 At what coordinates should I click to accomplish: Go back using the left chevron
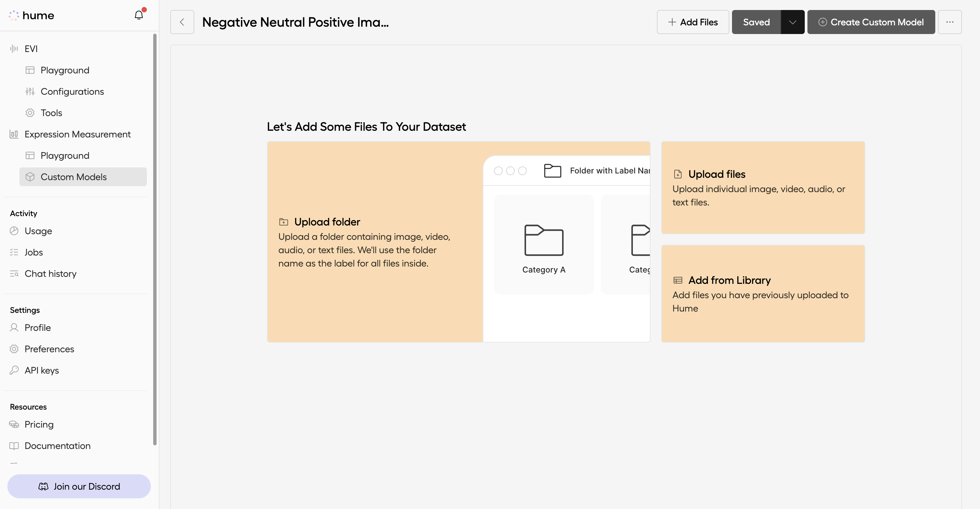coord(182,22)
